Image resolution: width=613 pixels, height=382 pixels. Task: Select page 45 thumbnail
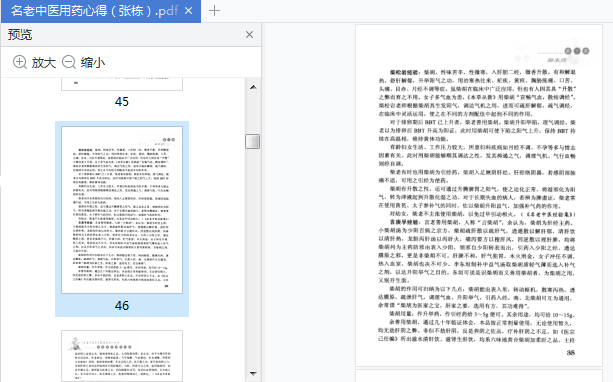pyautogui.click(x=122, y=84)
